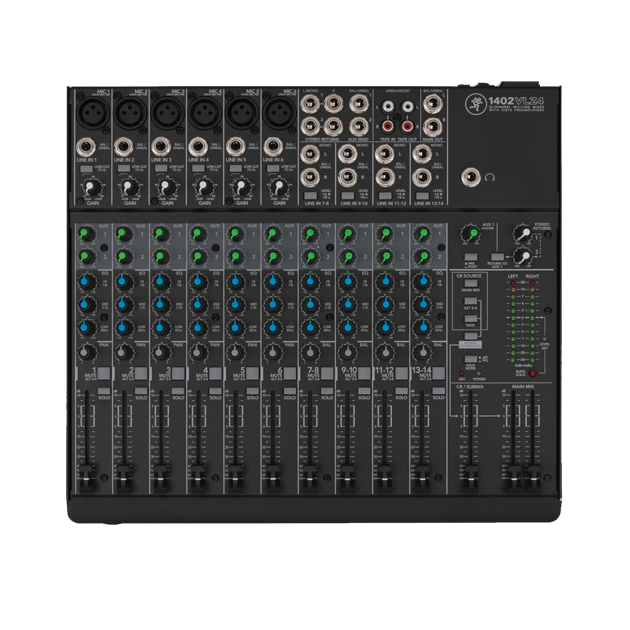Solo the 13-14 stereo channel
The height and width of the screenshot is (630, 630).
(x=438, y=391)
